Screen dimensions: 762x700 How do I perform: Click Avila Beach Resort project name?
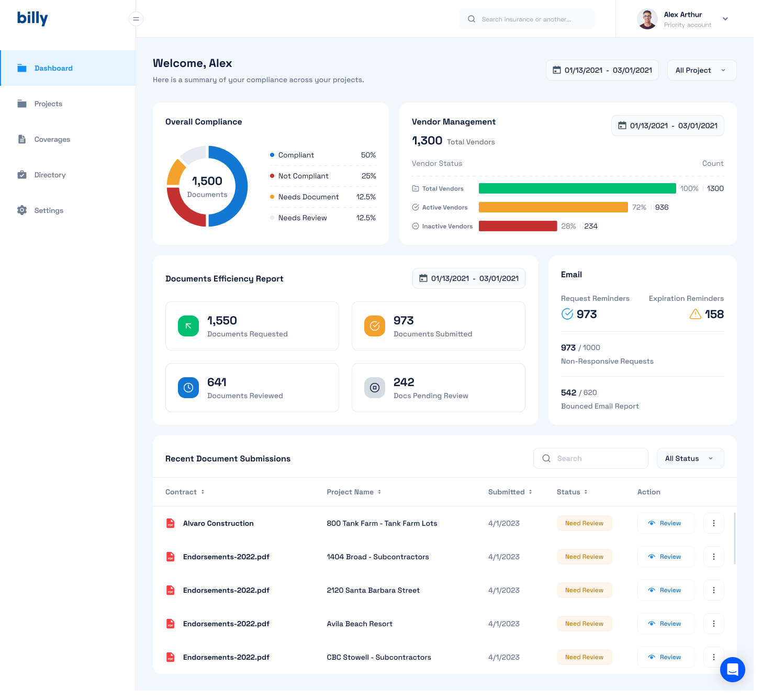pos(360,624)
